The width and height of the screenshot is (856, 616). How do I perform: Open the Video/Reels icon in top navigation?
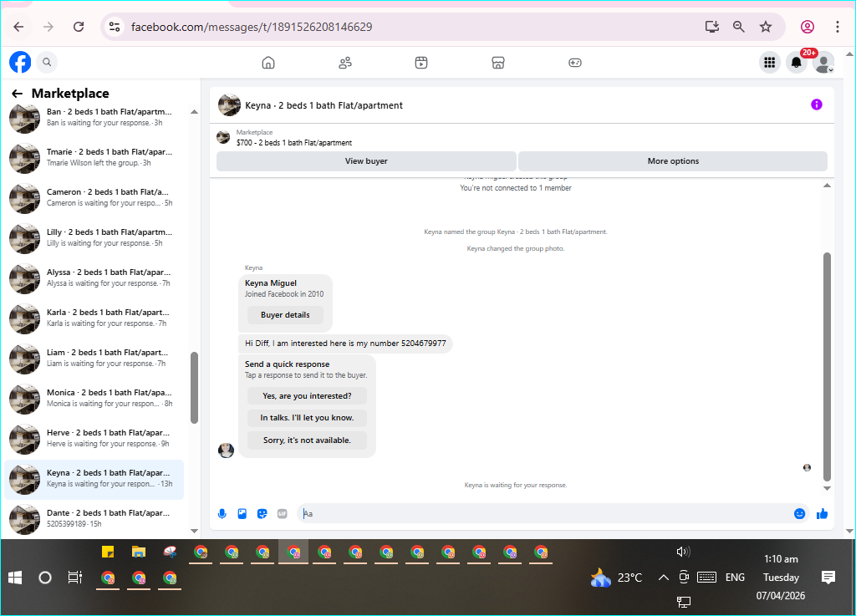coord(421,63)
